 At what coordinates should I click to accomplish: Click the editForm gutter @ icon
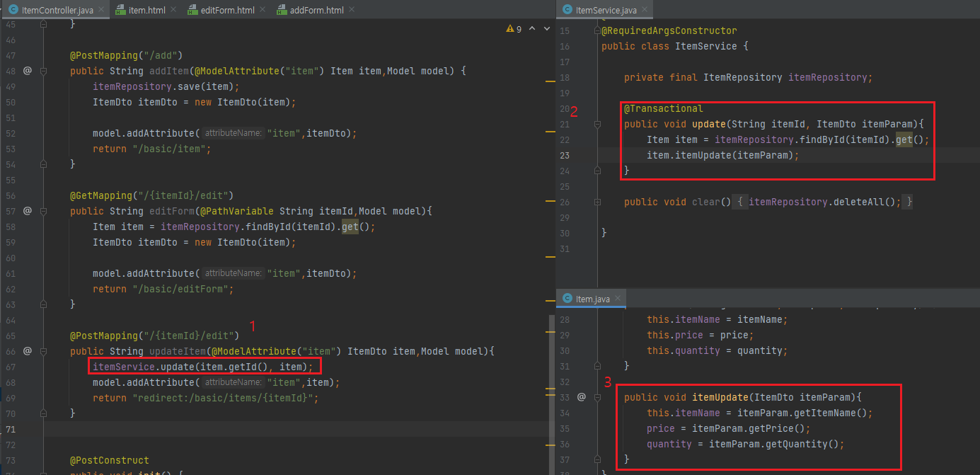point(28,211)
